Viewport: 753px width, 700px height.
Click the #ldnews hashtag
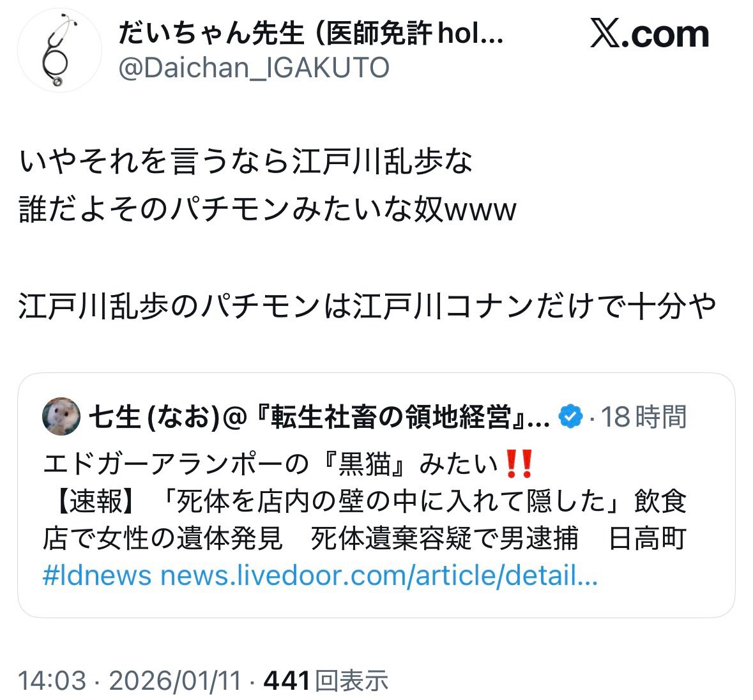tap(97, 575)
